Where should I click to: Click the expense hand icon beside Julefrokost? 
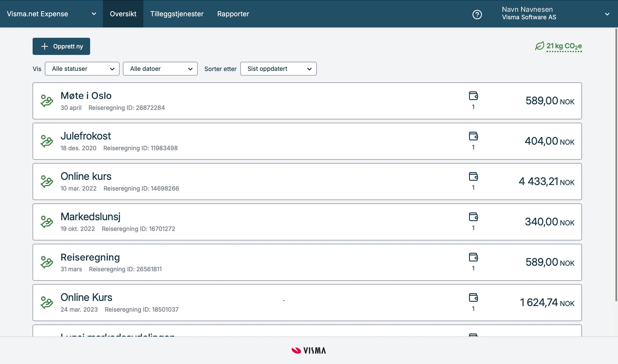47,141
